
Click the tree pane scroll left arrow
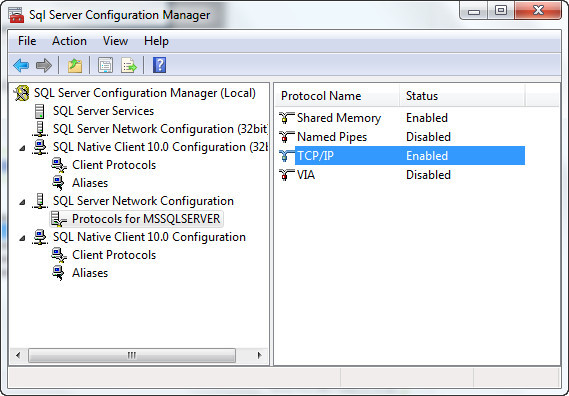[18, 355]
